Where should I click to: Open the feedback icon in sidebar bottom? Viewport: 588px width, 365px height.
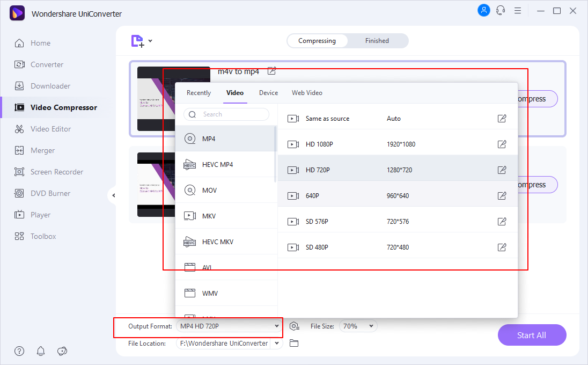[62, 351]
